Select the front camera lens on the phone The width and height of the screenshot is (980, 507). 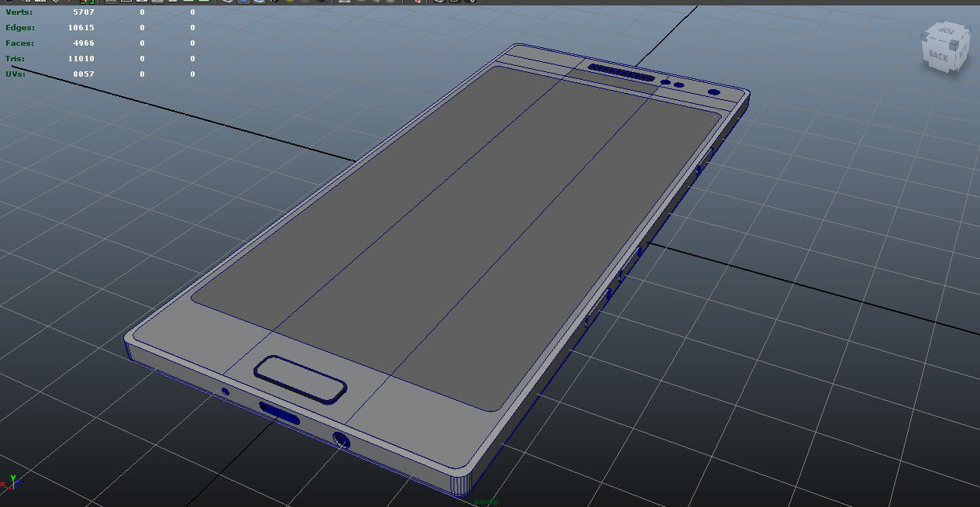[714, 92]
